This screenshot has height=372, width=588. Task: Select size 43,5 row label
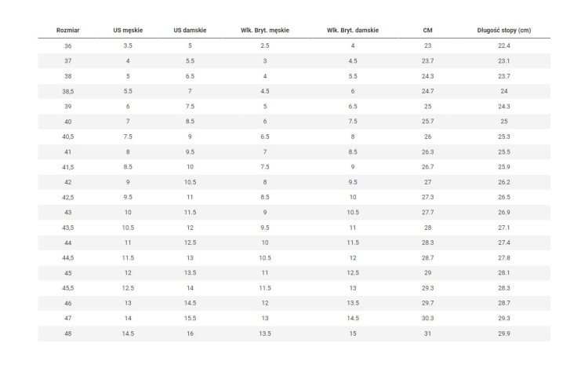[68, 228]
